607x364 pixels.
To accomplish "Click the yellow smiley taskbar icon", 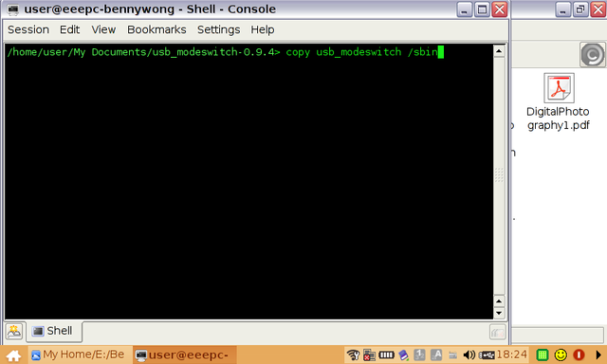I will [x=561, y=355].
